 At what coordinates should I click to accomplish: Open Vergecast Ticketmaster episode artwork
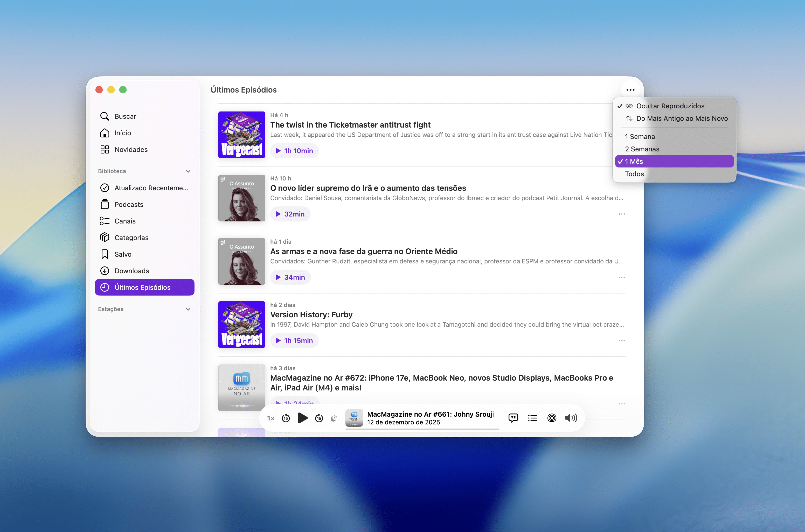click(x=241, y=135)
